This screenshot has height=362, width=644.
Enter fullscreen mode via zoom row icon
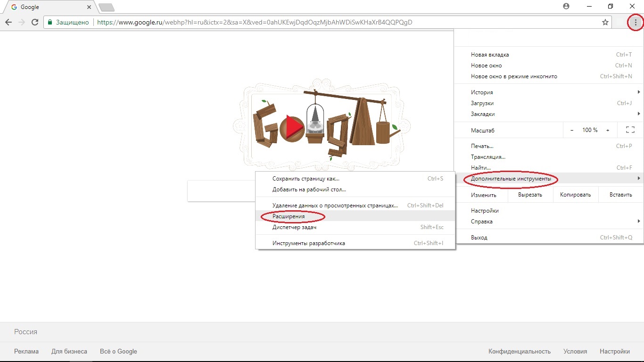click(630, 130)
